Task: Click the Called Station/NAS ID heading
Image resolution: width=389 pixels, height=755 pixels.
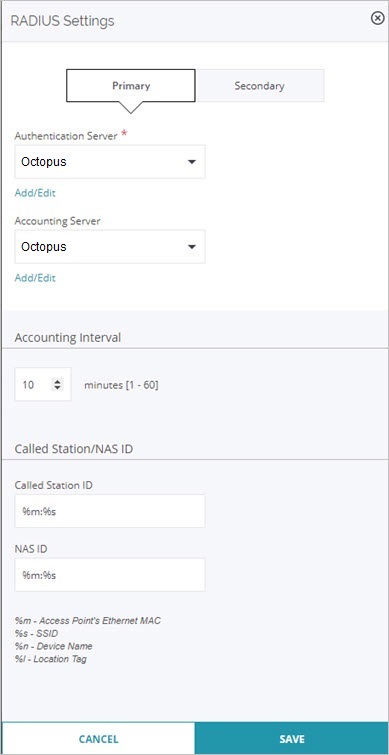Action: point(74,449)
